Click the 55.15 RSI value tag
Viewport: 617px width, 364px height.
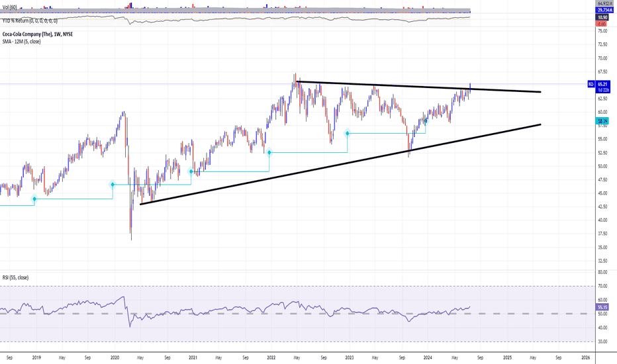pyautogui.click(x=602, y=307)
